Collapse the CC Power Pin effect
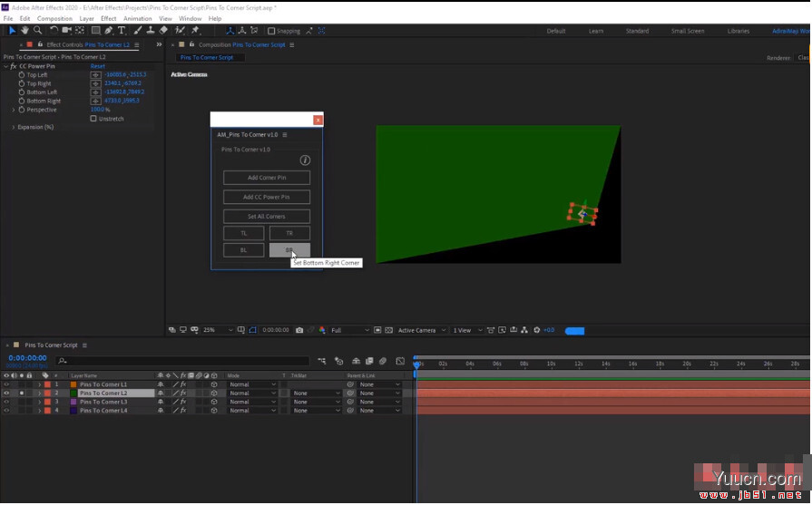 click(x=5, y=66)
